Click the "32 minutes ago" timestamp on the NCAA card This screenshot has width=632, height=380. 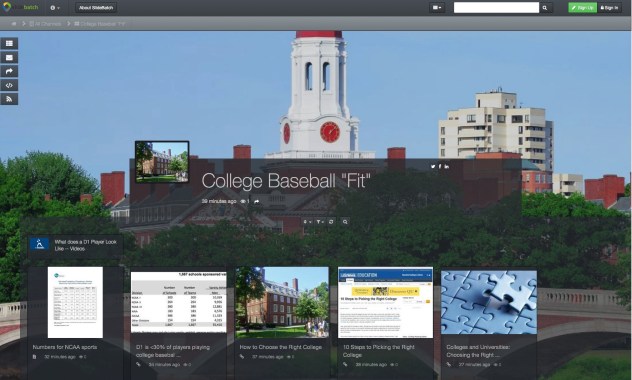pyautogui.click(x=60, y=357)
